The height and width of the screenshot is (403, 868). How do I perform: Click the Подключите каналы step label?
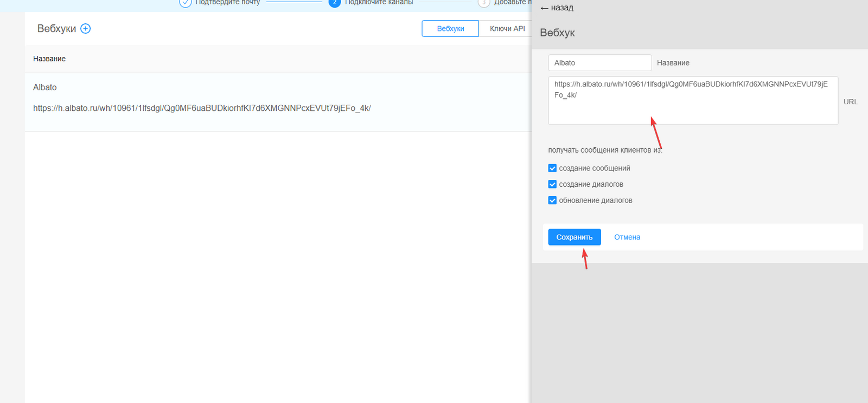[379, 3]
